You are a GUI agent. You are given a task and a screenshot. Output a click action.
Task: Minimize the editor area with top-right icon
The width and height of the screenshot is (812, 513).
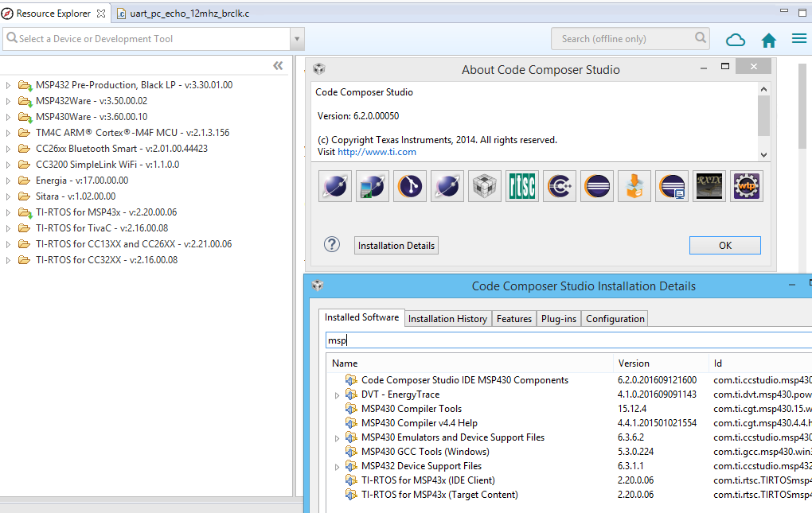click(x=784, y=11)
